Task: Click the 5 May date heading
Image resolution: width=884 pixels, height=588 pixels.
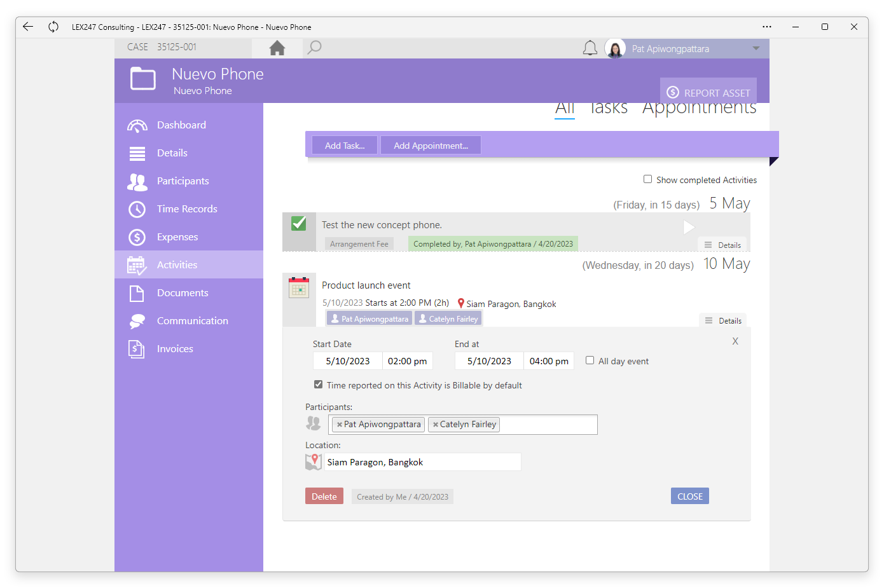Action: click(730, 203)
